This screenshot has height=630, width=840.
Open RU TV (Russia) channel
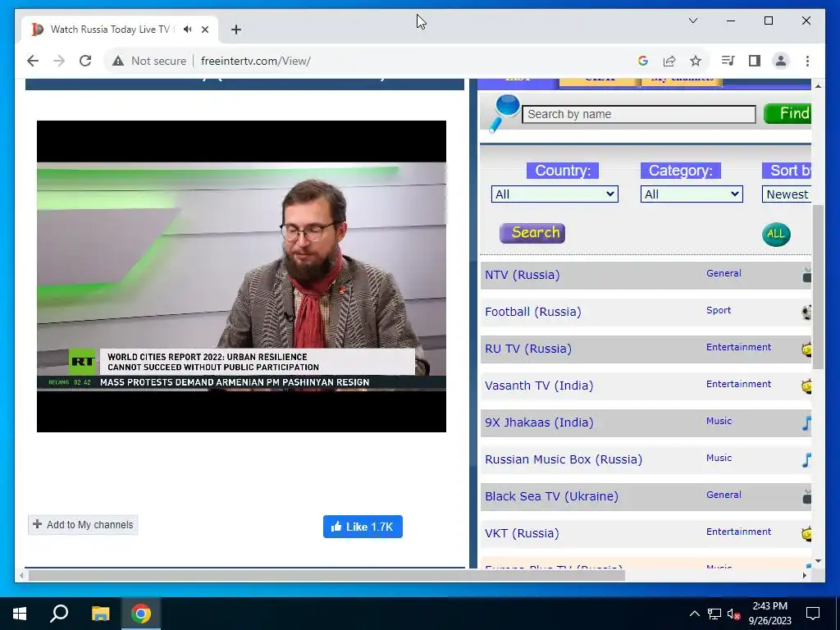point(528,349)
